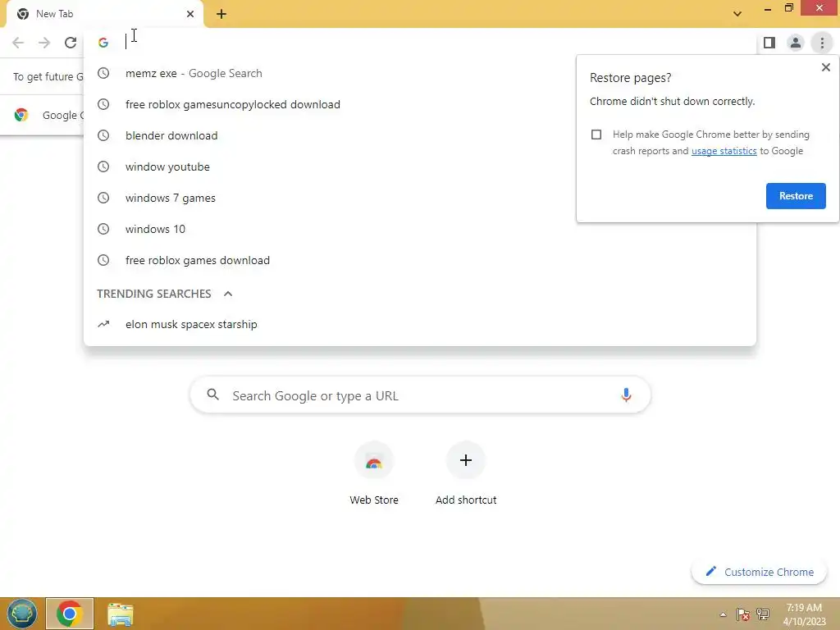Open the usage statistics link
Image resolution: width=840 pixels, height=630 pixels.
(724, 151)
